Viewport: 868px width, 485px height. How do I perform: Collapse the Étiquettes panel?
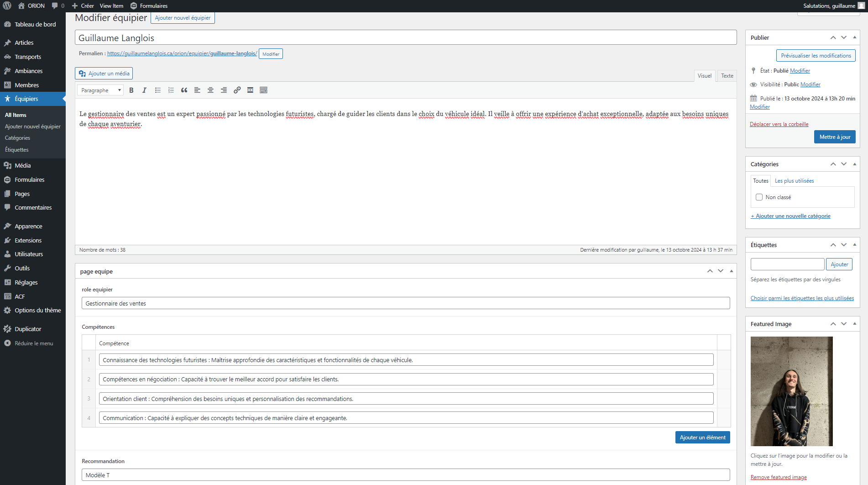click(x=854, y=245)
